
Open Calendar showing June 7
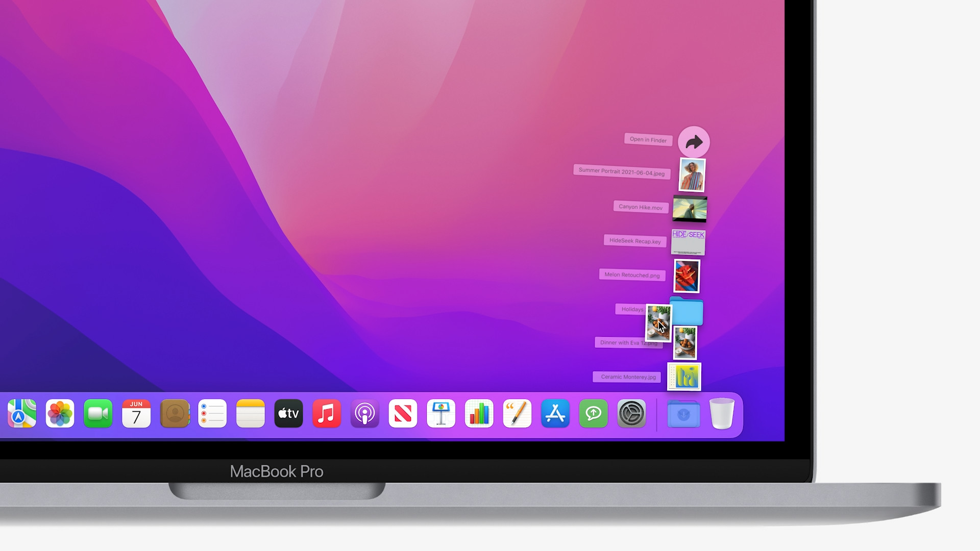point(136,414)
